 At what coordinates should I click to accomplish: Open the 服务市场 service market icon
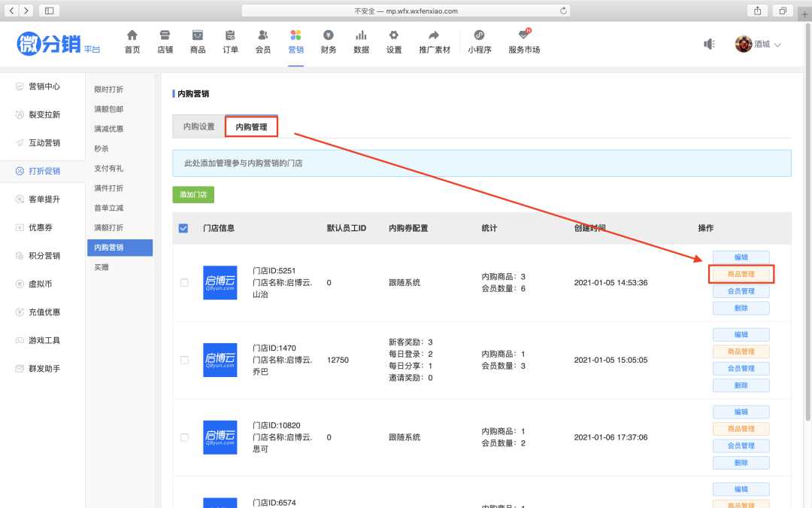pyautogui.click(x=524, y=35)
